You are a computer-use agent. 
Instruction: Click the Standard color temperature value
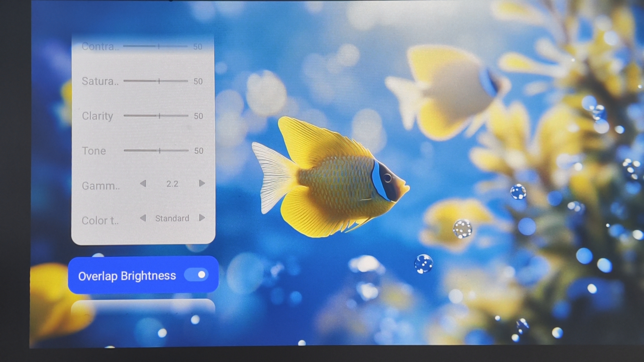172,218
